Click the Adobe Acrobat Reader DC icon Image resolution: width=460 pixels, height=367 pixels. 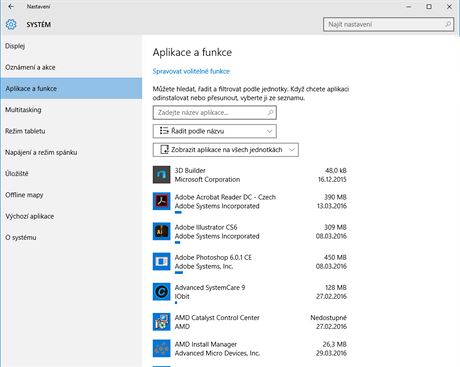coord(161,201)
